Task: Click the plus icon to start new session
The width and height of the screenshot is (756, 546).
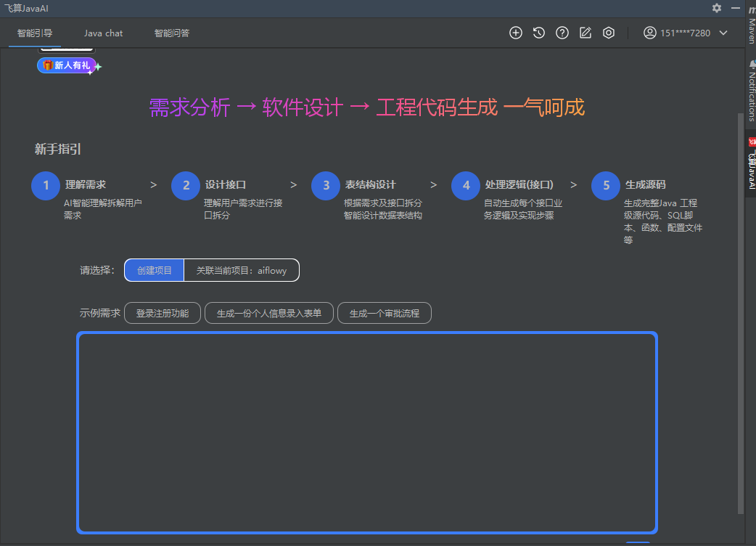Action: [515, 33]
